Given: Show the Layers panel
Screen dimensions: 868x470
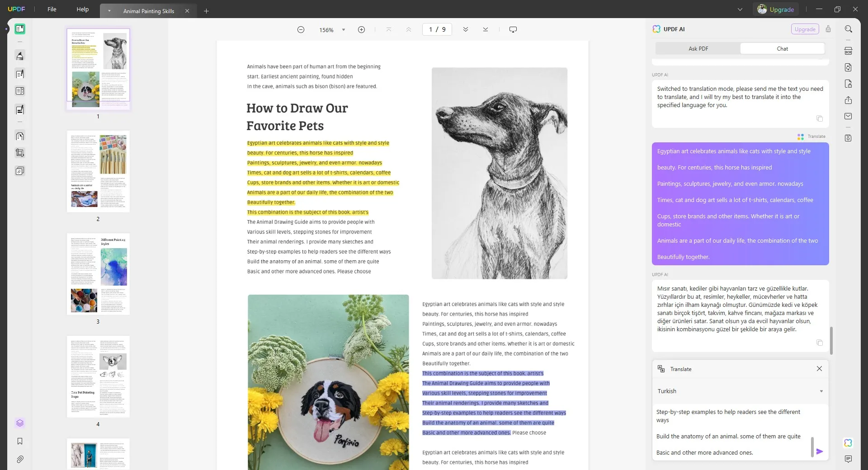Looking at the screenshot, I should point(19,423).
